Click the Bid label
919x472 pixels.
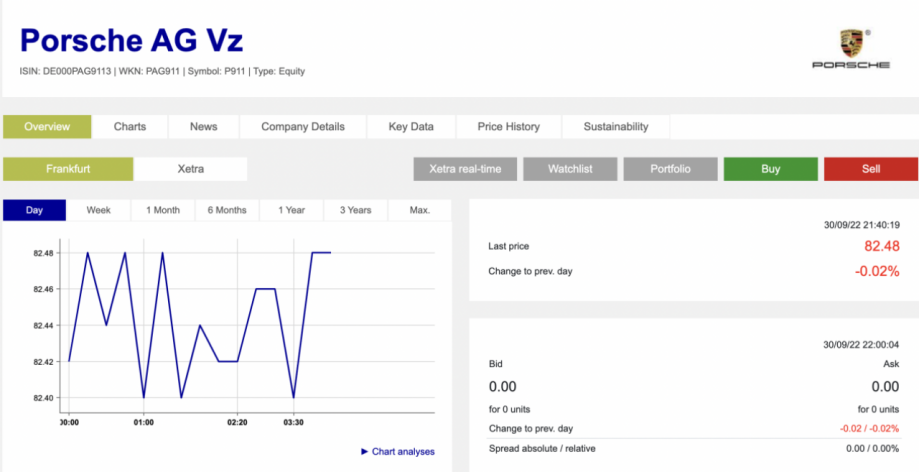(x=495, y=364)
